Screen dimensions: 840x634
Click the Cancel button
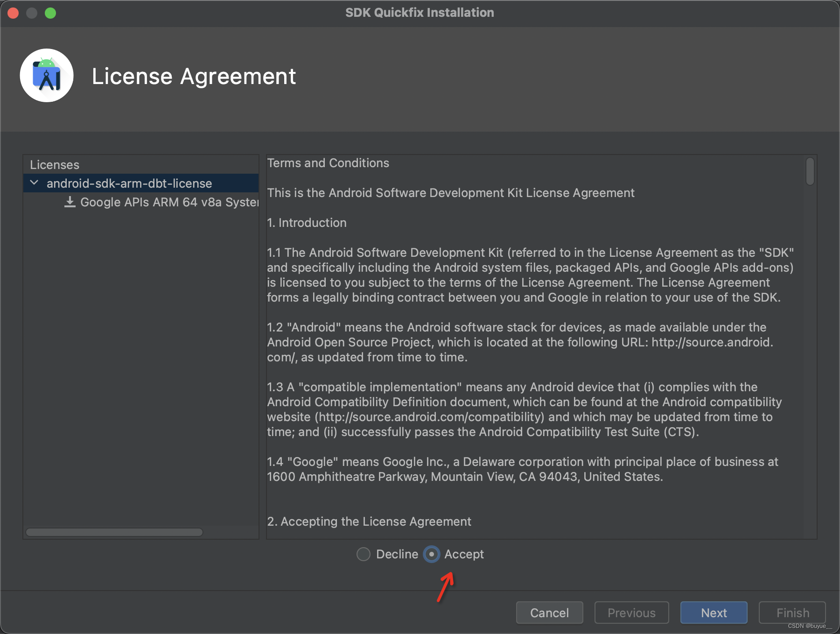coord(549,613)
